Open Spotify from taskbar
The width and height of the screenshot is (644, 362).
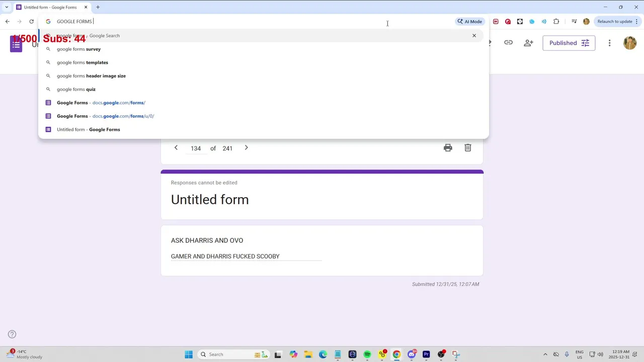367,354
